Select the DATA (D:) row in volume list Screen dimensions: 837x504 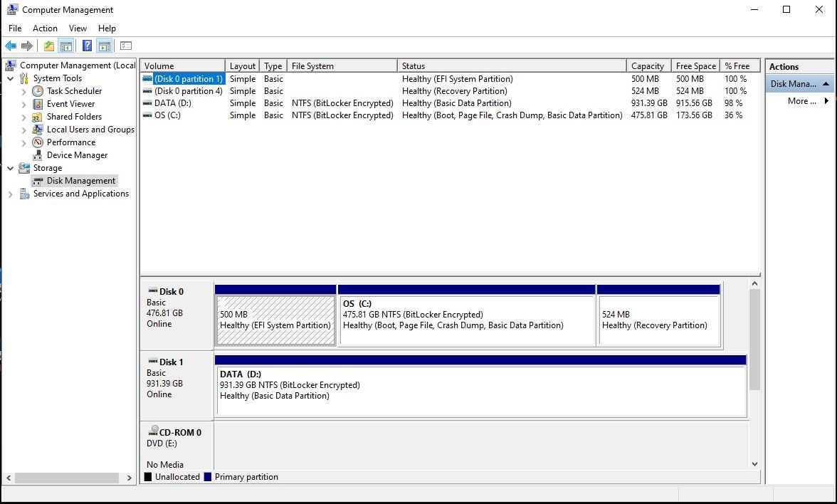click(450, 103)
